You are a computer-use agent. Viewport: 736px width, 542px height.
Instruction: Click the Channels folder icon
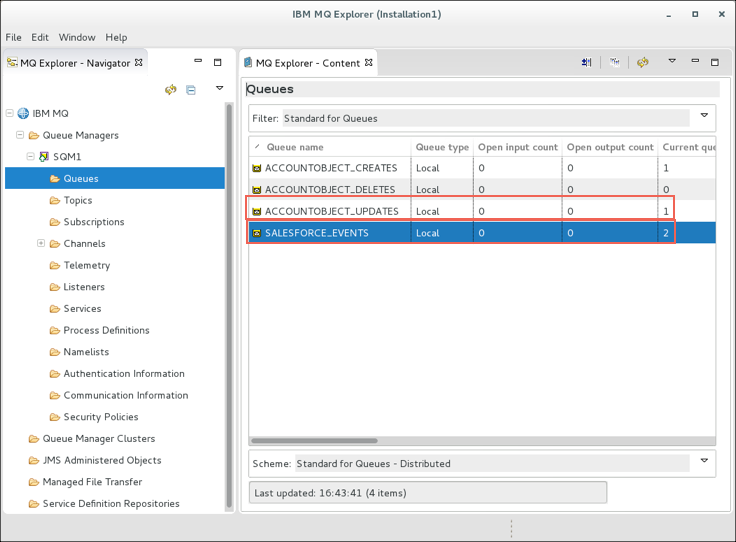(x=55, y=244)
